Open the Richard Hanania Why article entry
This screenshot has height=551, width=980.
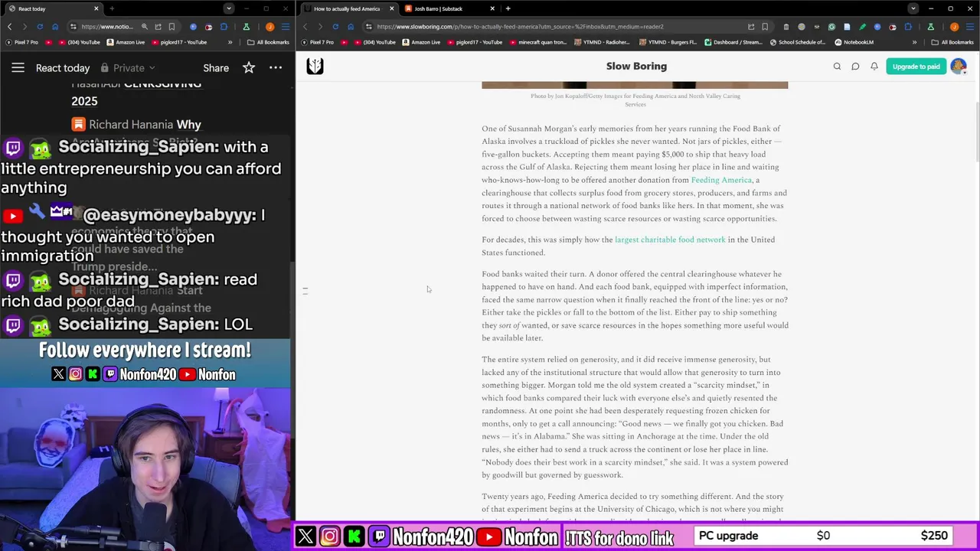(x=136, y=124)
